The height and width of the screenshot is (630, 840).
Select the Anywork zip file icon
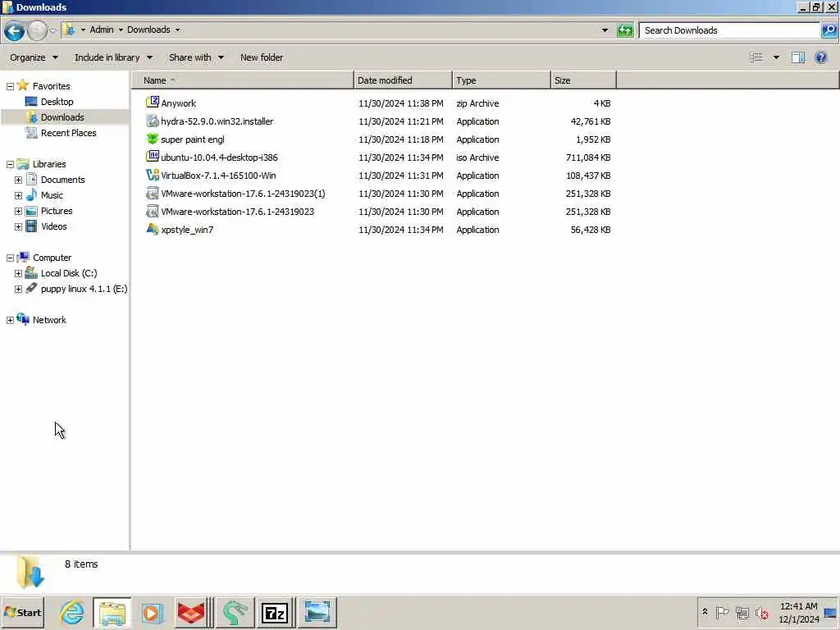tap(152, 103)
